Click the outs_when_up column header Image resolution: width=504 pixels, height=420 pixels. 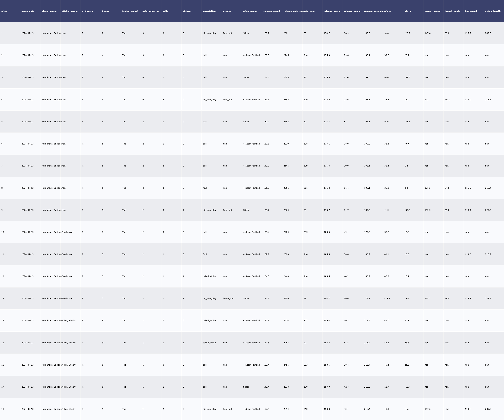pos(151,11)
